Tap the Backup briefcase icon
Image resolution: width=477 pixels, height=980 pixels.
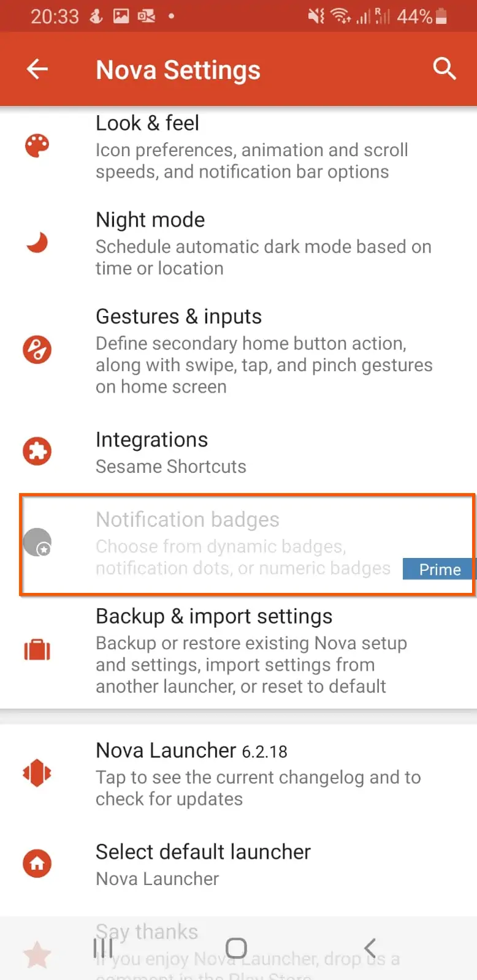37,650
